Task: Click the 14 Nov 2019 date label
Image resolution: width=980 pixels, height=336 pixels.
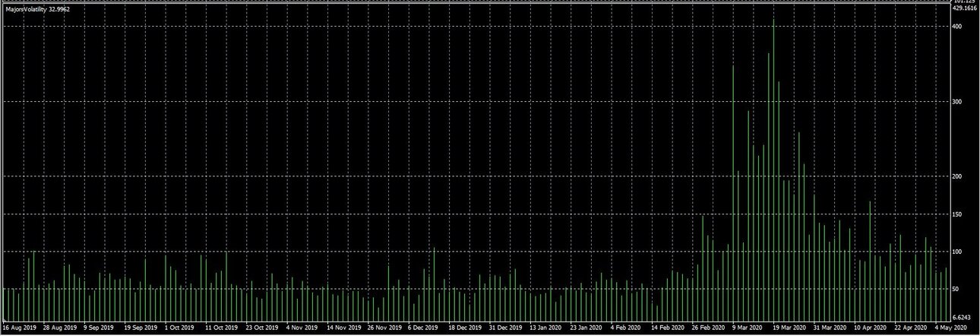Action: click(x=343, y=328)
